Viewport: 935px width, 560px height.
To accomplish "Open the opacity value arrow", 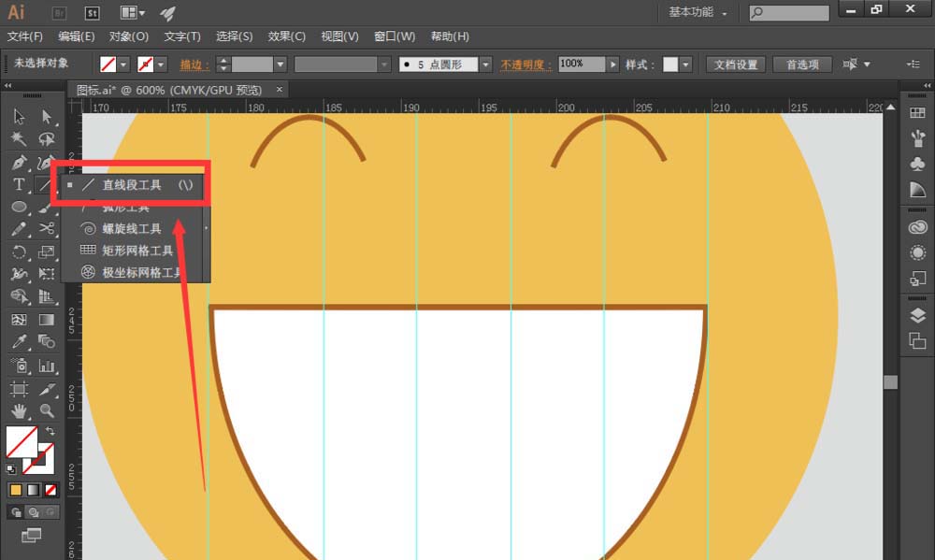I will (612, 65).
